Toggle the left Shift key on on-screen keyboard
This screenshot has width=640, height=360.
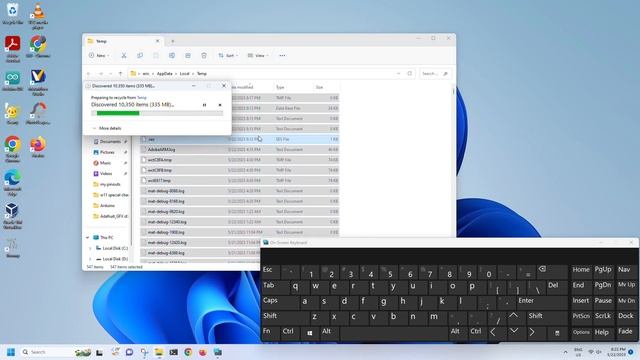coord(286,317)
